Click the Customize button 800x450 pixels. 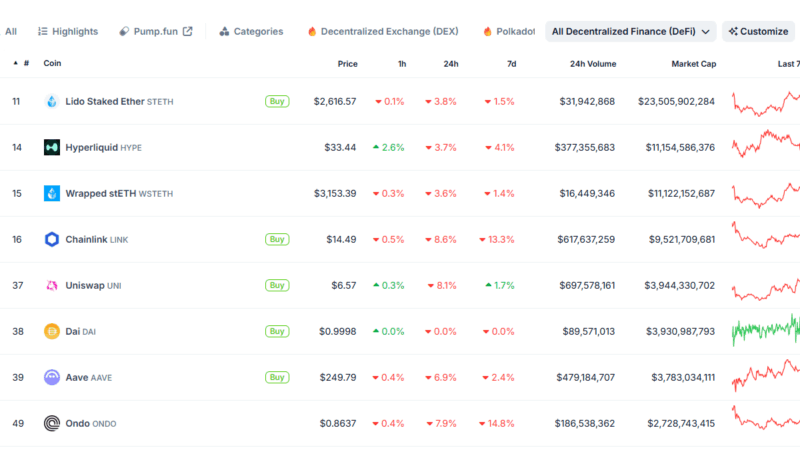pyautogui.click(x=758, y=32)
